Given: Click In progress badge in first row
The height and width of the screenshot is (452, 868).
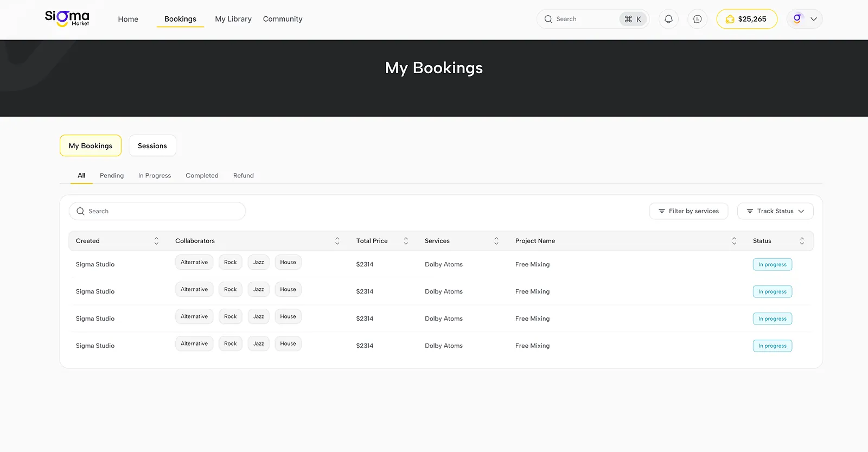Looking at the screenshot, I should point(773,264).
